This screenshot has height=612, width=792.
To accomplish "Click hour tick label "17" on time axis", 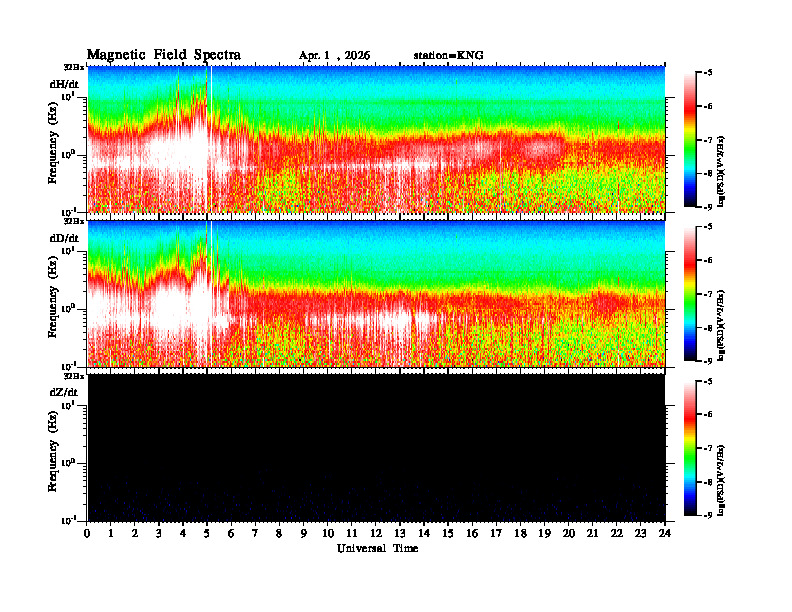I will pyautogui.click(x=496, y=533).
